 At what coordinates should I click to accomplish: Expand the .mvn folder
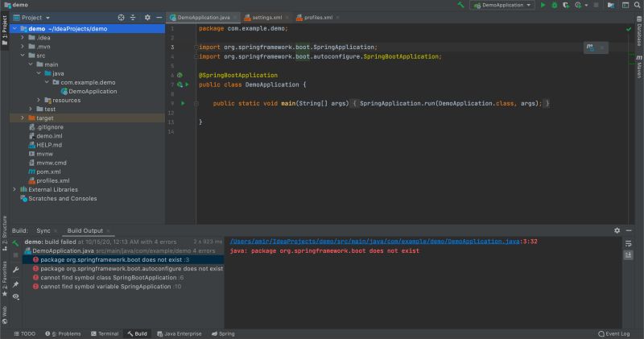(23, 47)
